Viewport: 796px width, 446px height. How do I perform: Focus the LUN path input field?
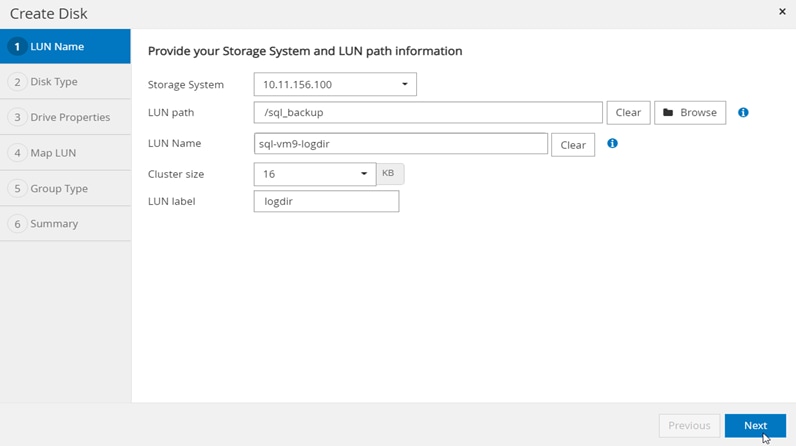428,113
